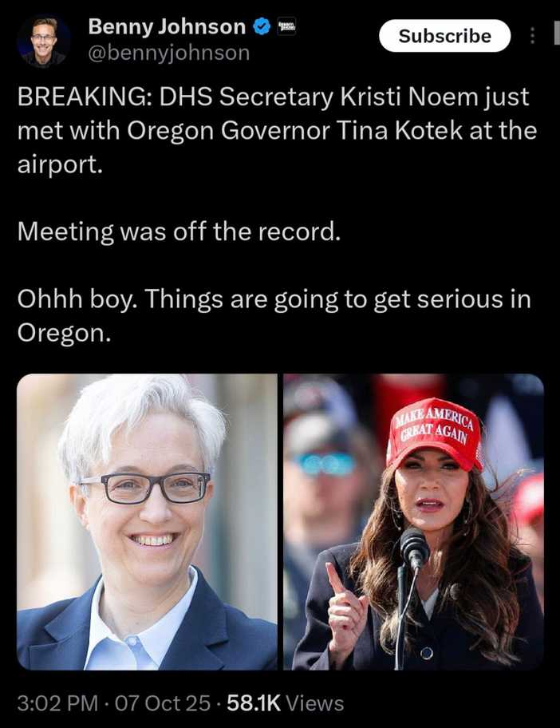Click the affiliate badge beside the checkmark
This screenshot has width=560, height=728.
pos(286,27)
